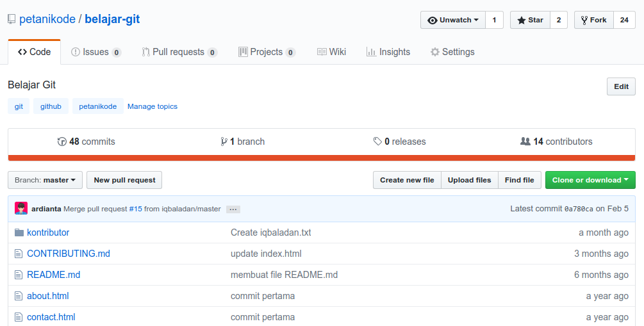The width and height of the screenshot is (644, 326).
Task: Click the folder icon for kontributor
Action: pyautogui.click(x=19, y=232)
